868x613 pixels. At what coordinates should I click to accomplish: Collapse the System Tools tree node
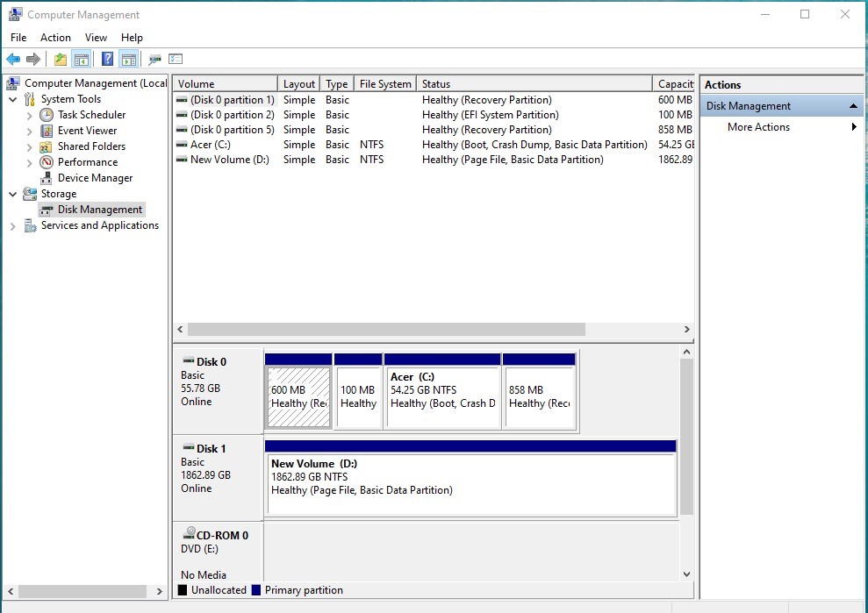pos(13,100)
